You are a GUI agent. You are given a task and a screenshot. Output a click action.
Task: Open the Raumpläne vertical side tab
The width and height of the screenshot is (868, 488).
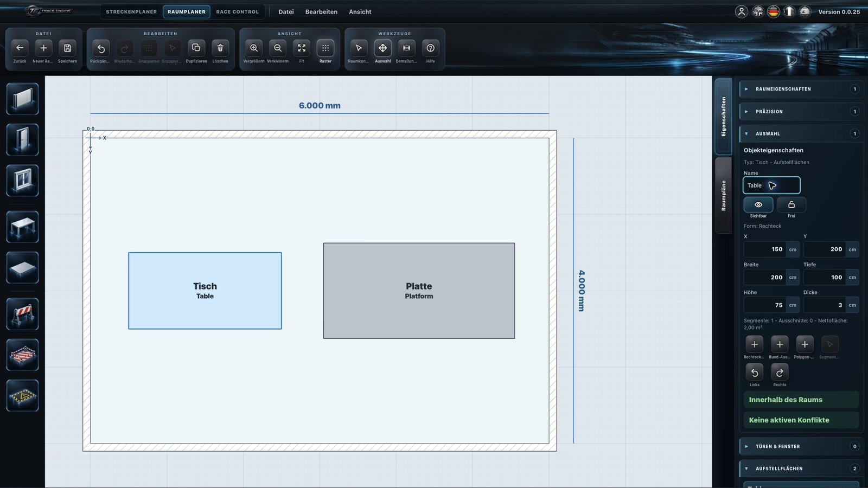723,195
